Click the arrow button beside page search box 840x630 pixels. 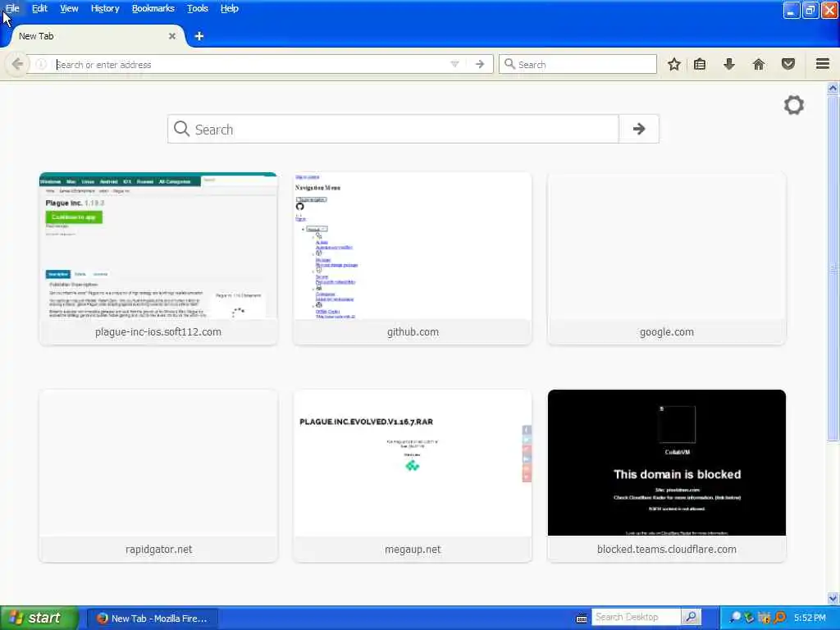coord(639,129)
